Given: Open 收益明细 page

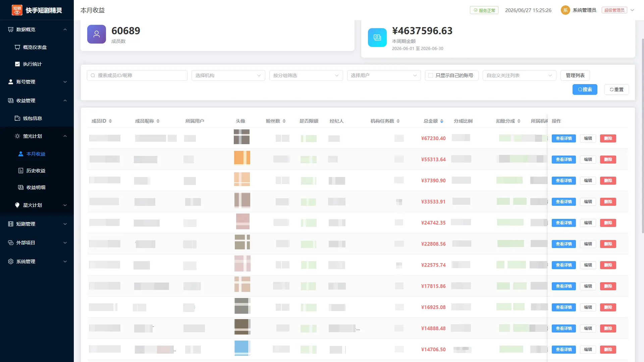Looking at the screenshot, I should coord(37,187).
